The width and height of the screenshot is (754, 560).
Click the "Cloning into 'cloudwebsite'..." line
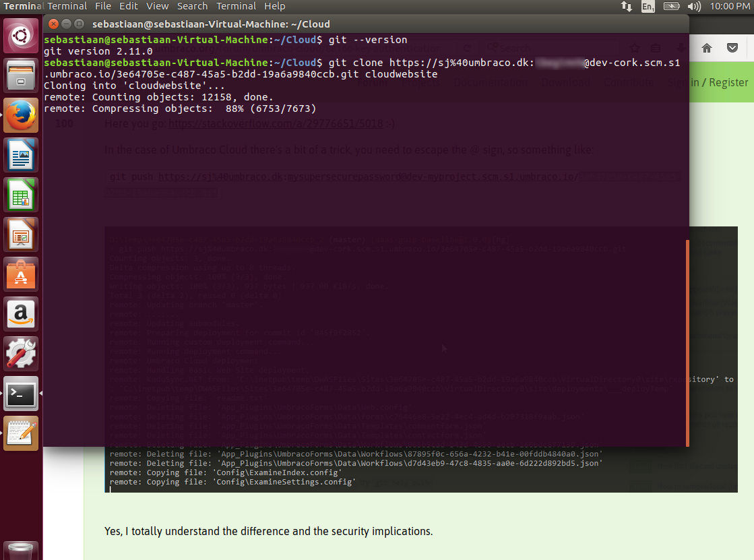[134, 86]
